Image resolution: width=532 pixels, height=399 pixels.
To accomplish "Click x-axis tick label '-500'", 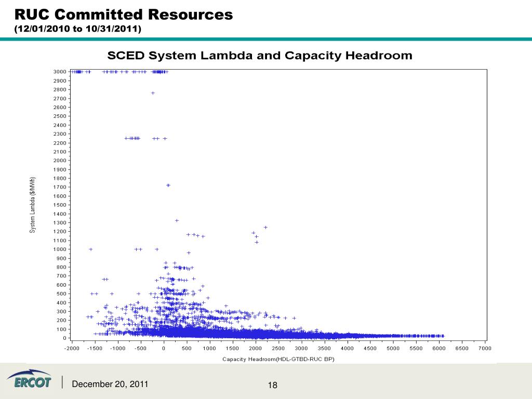I will click(140, 348).
